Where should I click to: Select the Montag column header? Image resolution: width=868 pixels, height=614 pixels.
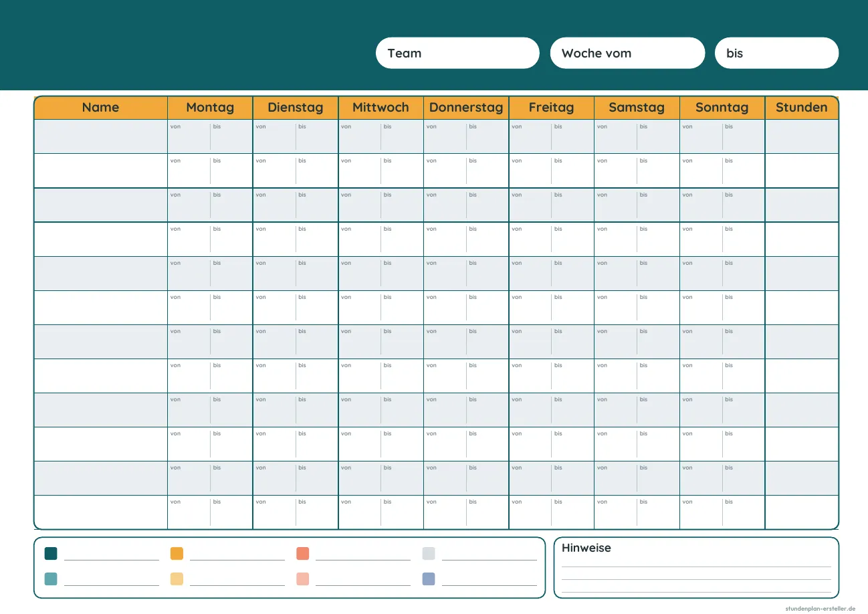pyautogui.click(x=210, y=108)
